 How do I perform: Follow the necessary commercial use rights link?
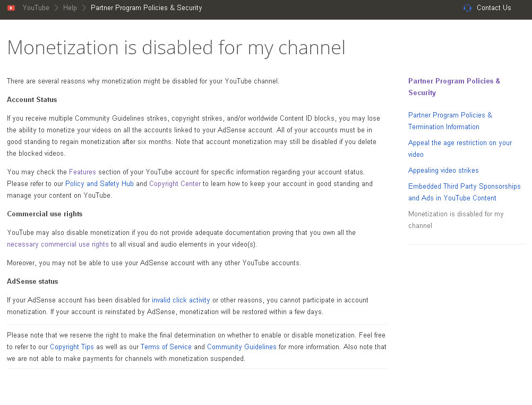click(x=58, y=244)
